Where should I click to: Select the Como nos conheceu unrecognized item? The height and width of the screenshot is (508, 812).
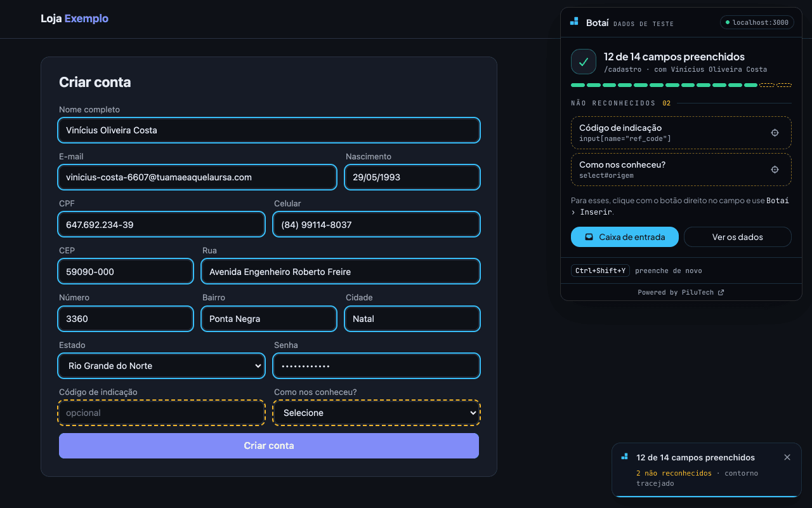681,170
